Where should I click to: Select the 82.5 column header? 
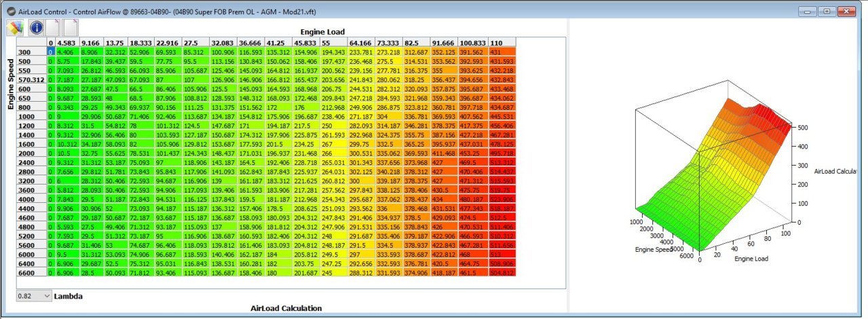[x=417, y=41]
